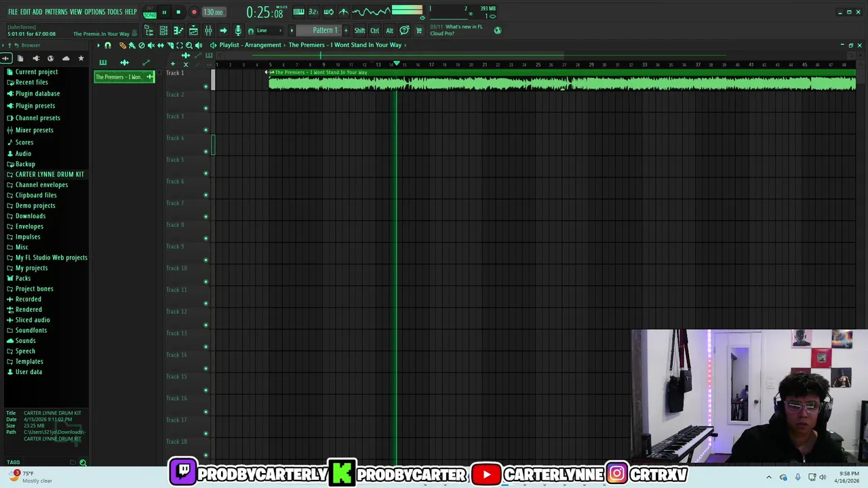Viewport: 868px width, 488px height.
Task: Toggle the metronome icon in top bar
Action: tap(344, 12)
